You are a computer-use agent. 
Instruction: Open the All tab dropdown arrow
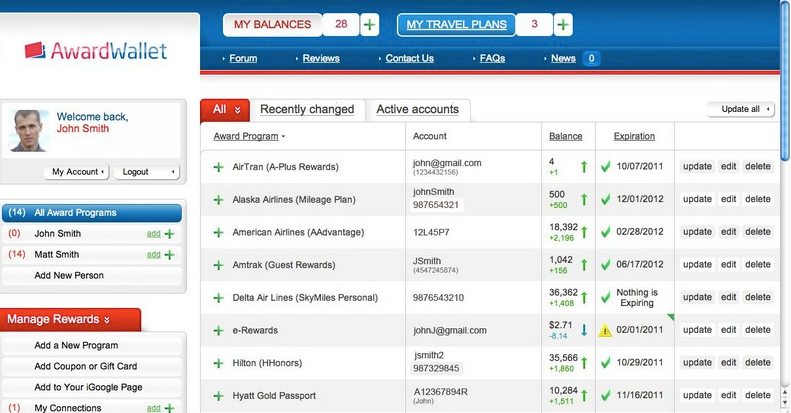point(236,110)
